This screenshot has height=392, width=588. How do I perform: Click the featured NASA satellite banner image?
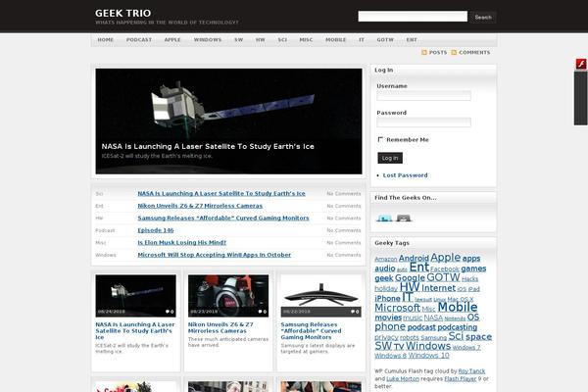coord(228,122)
